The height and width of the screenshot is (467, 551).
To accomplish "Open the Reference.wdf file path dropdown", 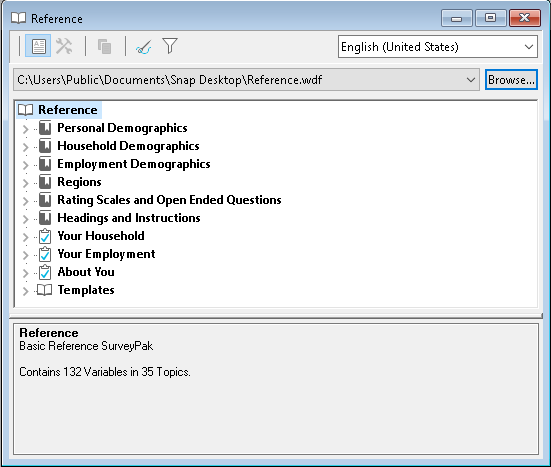I will point(246,80).
